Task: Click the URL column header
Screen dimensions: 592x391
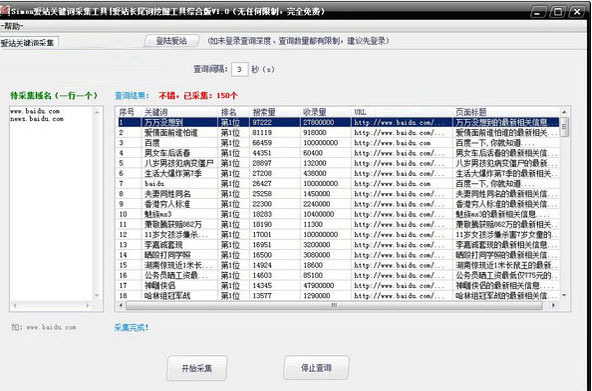Action: [402, 112]
